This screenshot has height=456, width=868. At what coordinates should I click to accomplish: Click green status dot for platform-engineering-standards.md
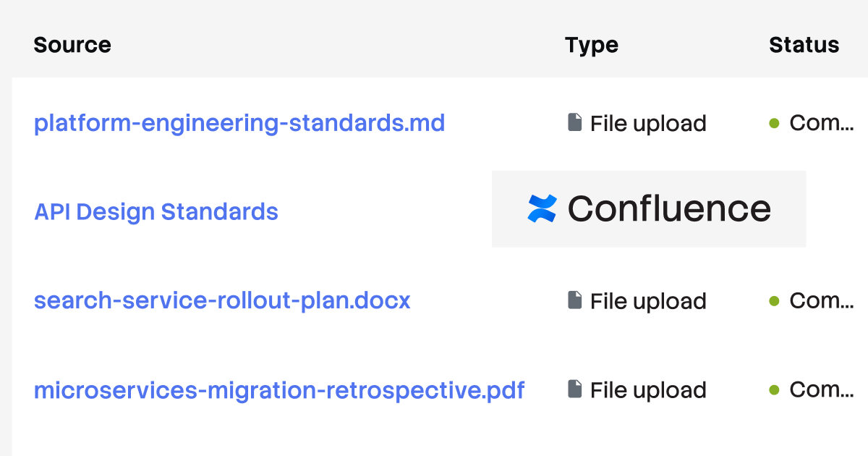[x=774, y=123]
